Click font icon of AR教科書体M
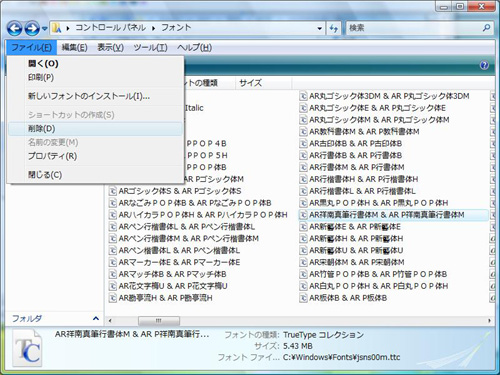 click(x=303, y=132)
